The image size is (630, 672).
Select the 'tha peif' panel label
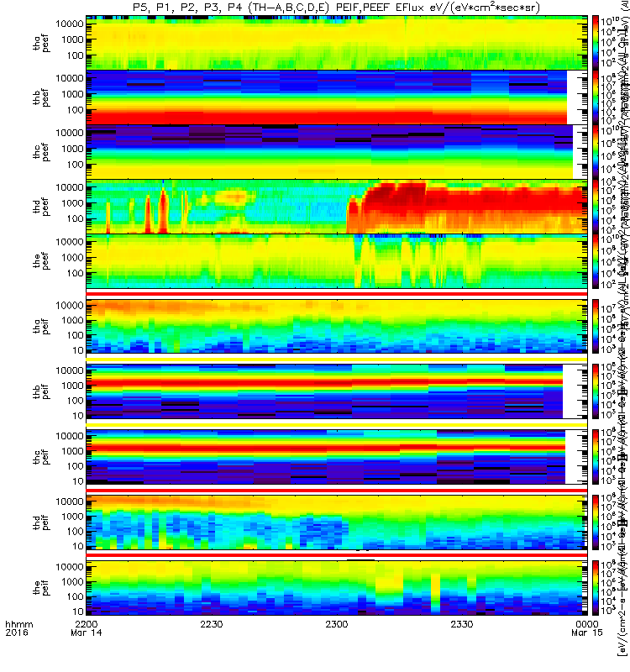(41, 326)
